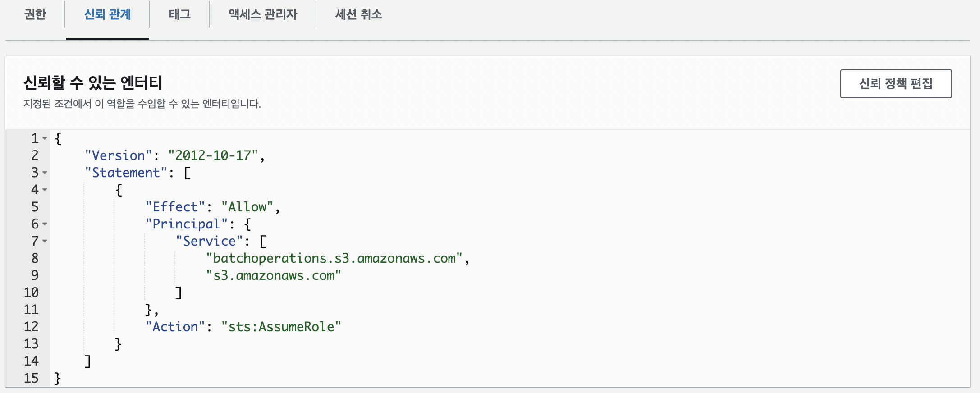Collapse the fold arrow on line 1
980x393 pixels.
tap(45, 138)
